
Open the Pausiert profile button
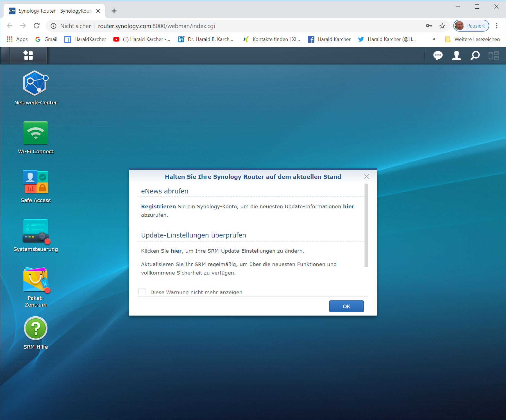click(x=471, y=26)
